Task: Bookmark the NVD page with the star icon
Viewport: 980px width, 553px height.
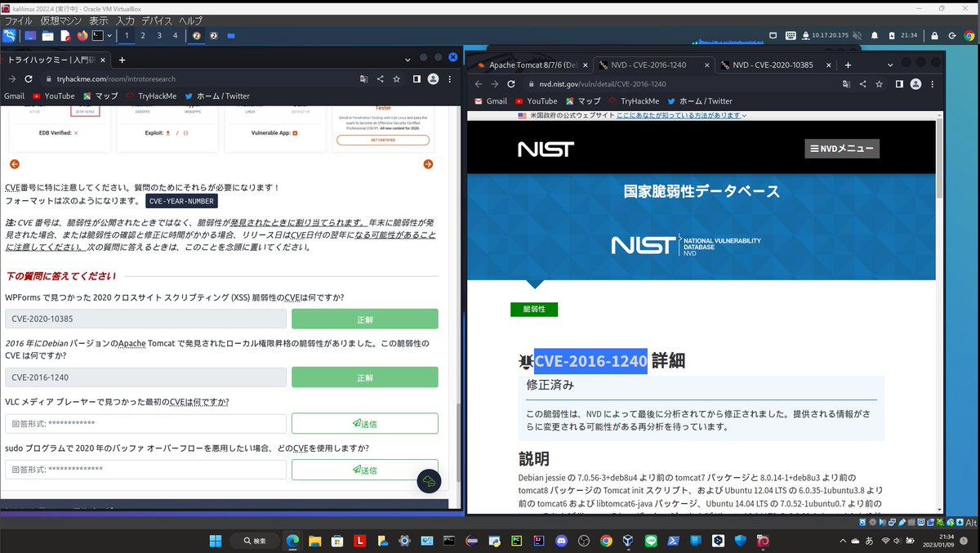Action: (879, 83)
